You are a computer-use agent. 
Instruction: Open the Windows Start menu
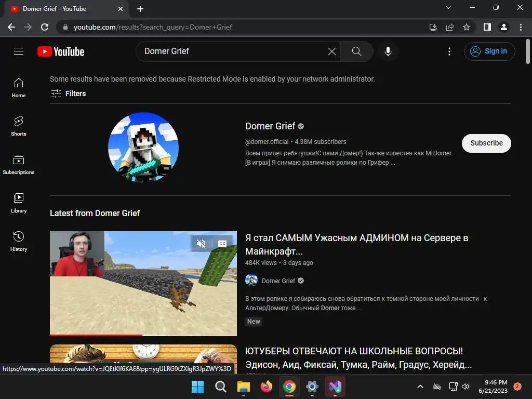pos(197,387)
